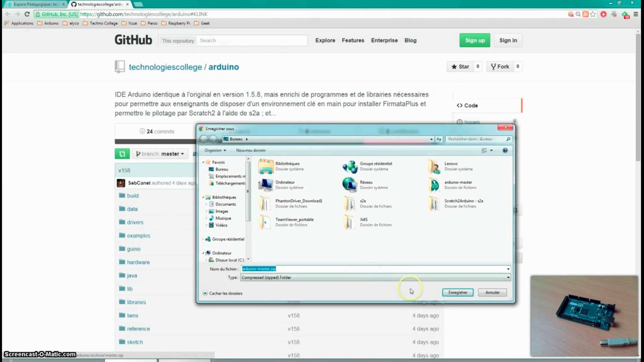Click the search magnifier in the dialog
644x362 pixels.
(508, 139)
